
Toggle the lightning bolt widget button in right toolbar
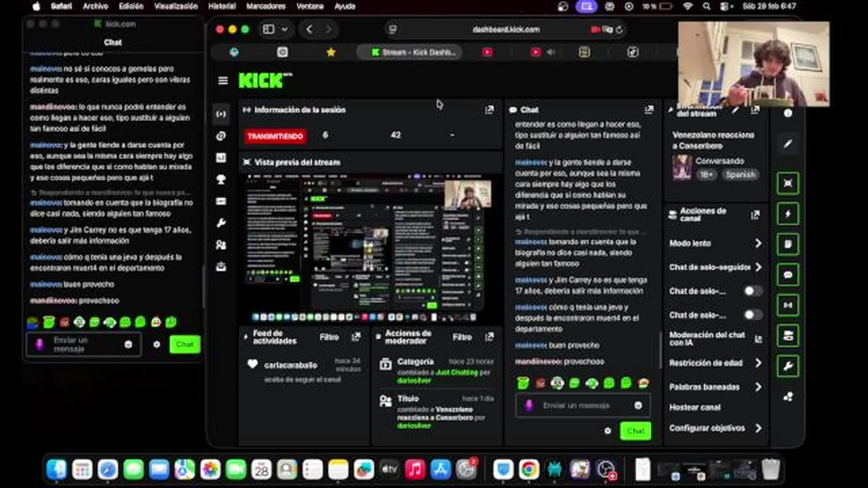(788, 213)
